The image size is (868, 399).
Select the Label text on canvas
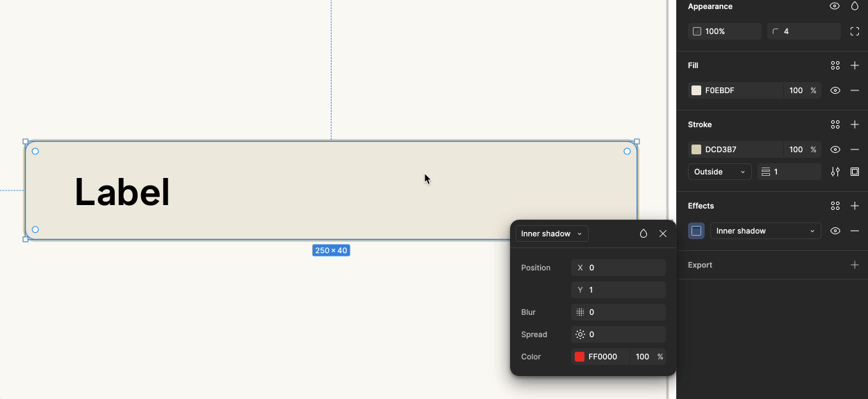click(x=122, y=192)
